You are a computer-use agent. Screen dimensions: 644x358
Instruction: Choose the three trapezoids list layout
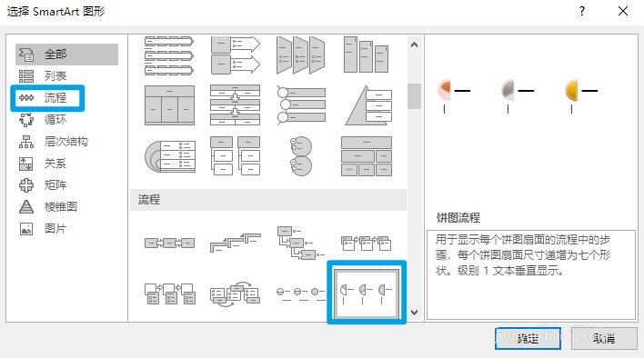tap(301, 55)
